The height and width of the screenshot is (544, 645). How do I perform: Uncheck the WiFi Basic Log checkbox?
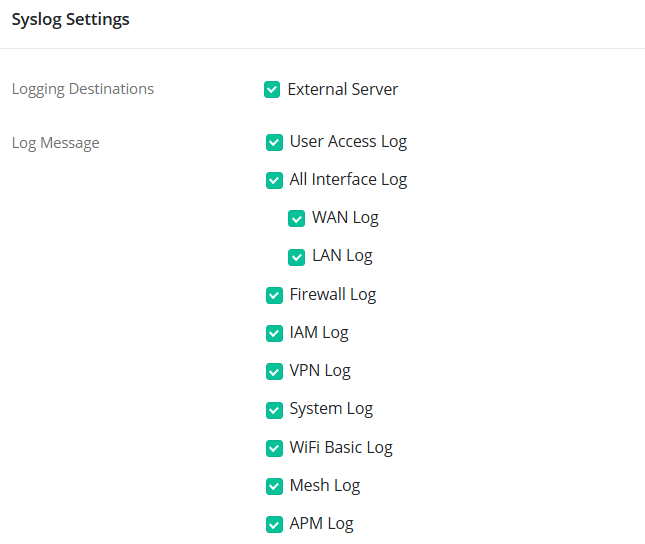pyautogui.click(x=274, y=448)
